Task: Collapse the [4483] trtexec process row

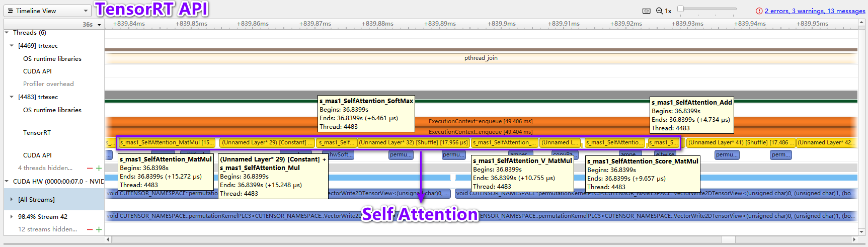Action: coord(12,97)
